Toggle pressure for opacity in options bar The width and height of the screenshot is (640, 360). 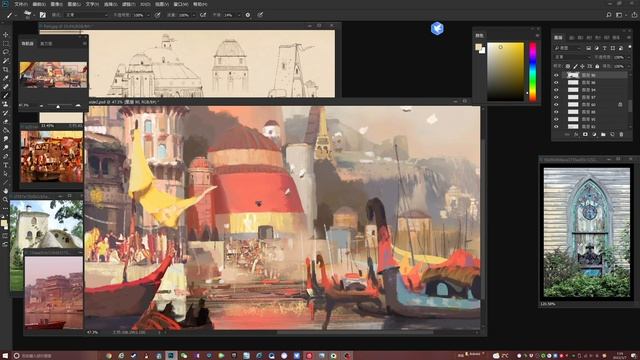[158, 15]
